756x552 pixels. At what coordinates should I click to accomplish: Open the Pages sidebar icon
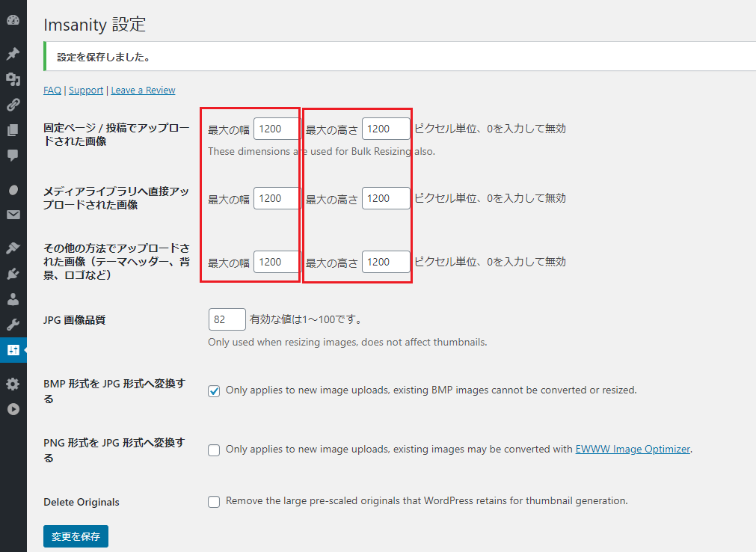click(13, 130)
